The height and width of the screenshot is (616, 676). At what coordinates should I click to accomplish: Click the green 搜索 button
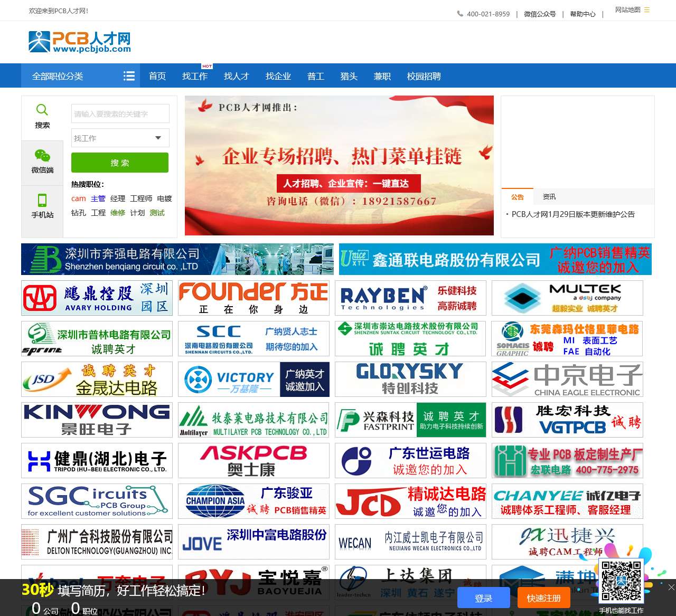coord(120,163)
